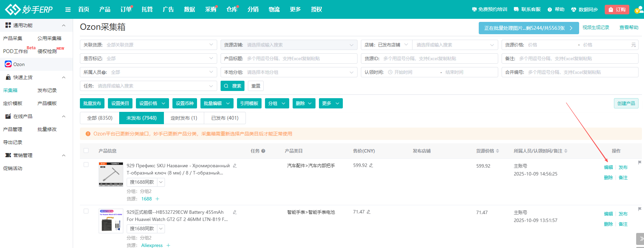644x248 pixels.
Task: Click the plus icon next to 1688 source
Action: click(x=157, y=199)
